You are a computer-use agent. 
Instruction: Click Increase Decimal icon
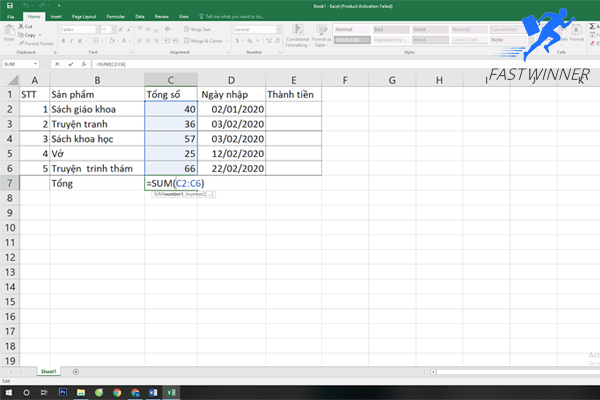tap(269, 41)
